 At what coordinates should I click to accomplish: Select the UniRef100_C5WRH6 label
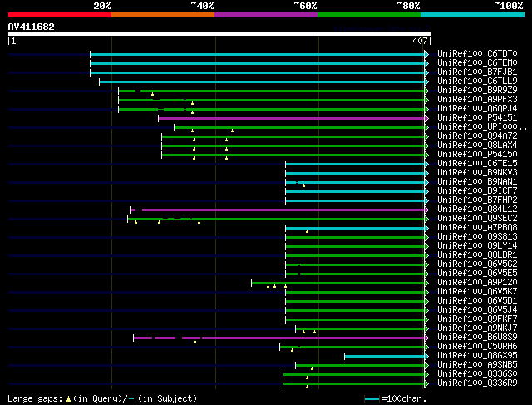[477, 347]
